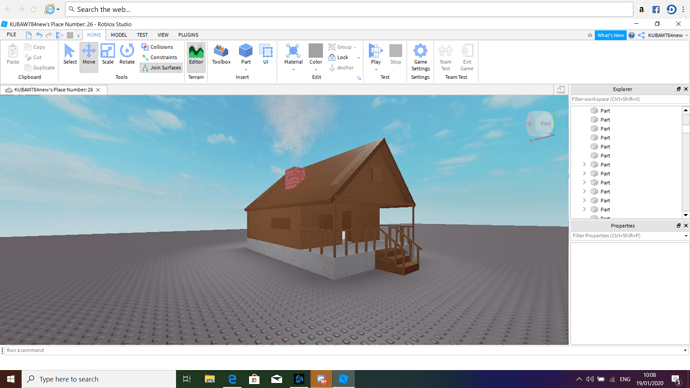Image resolution: width=690 pixels, height=388 pixels.
Task: Click the grey Color swatch
Action: 316,51
